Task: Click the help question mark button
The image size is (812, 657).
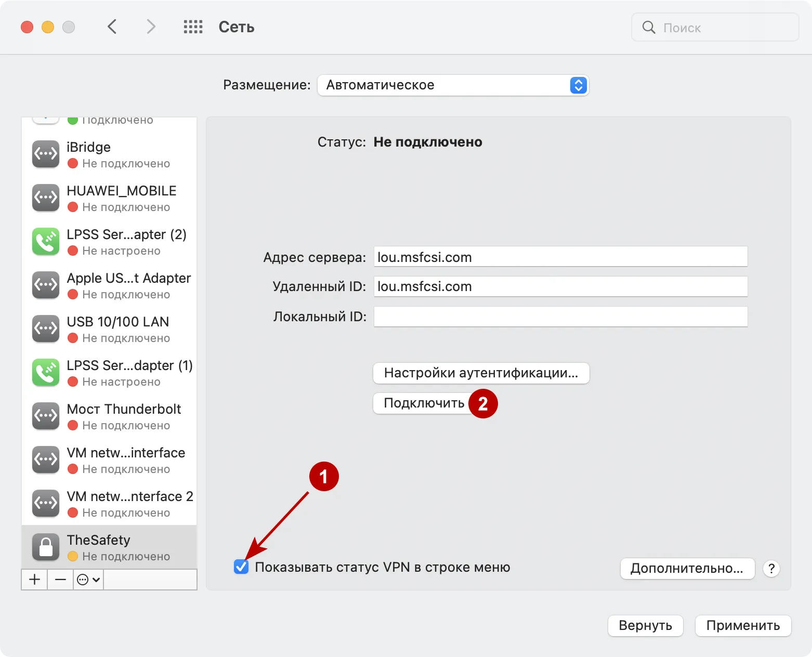Action: 771,569
